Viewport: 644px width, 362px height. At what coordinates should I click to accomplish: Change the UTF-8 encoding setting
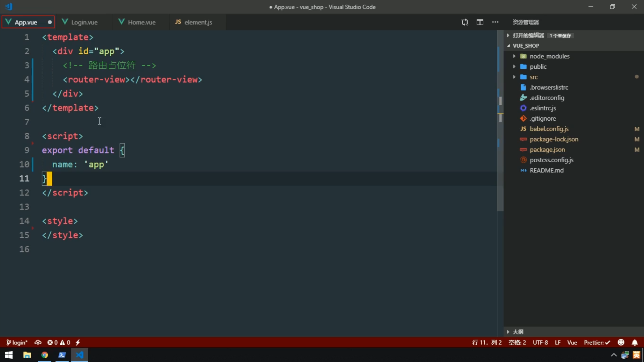(540, 342)
